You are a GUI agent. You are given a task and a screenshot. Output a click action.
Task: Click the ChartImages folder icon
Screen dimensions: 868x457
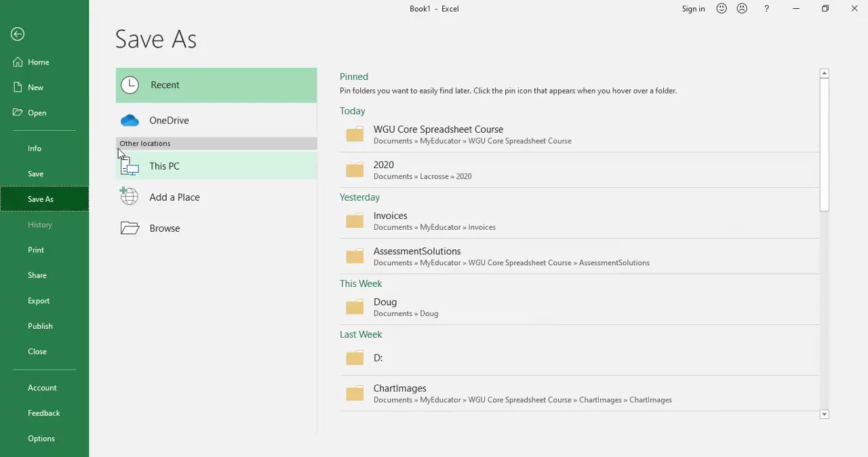click(355, 393)
